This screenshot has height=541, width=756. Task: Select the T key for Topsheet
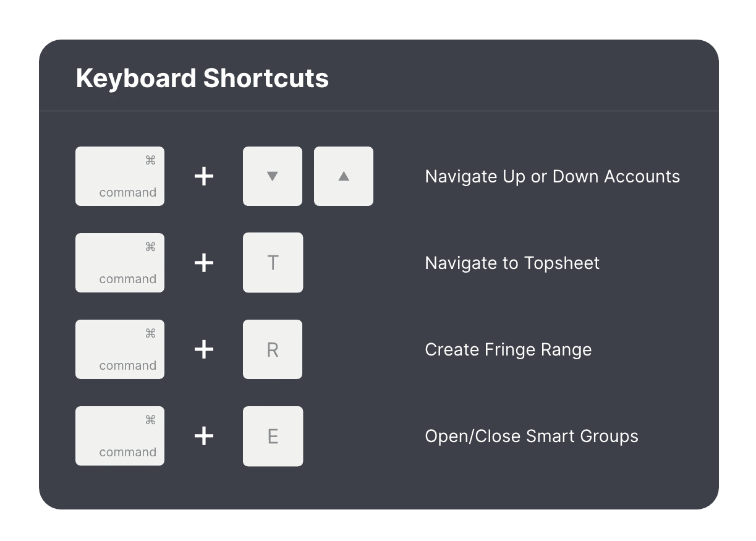click(273, 263)
